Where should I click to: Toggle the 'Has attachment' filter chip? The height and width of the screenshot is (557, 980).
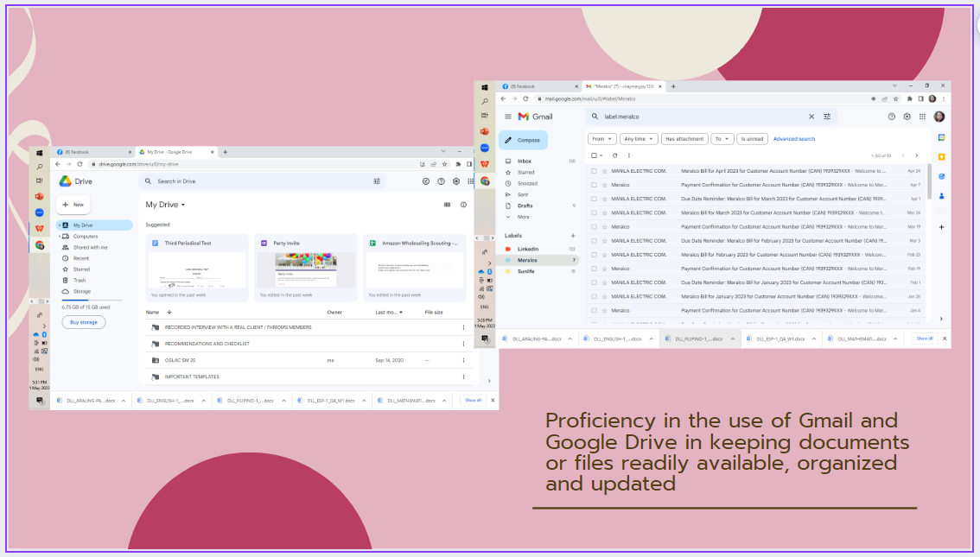tap(684, 139)
